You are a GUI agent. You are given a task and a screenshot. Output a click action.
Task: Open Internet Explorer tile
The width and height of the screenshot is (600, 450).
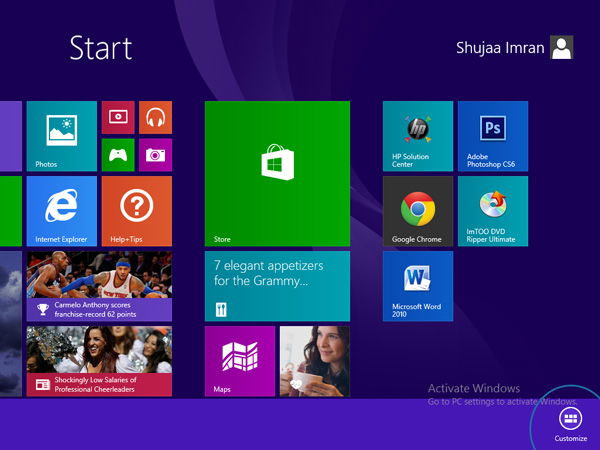pyautogui.click(x=62, y=211)
